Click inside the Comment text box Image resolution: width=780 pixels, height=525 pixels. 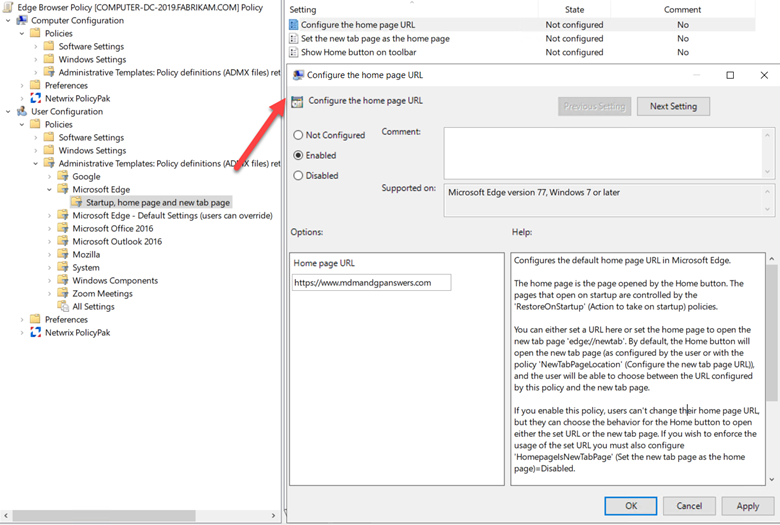(604, 153)
